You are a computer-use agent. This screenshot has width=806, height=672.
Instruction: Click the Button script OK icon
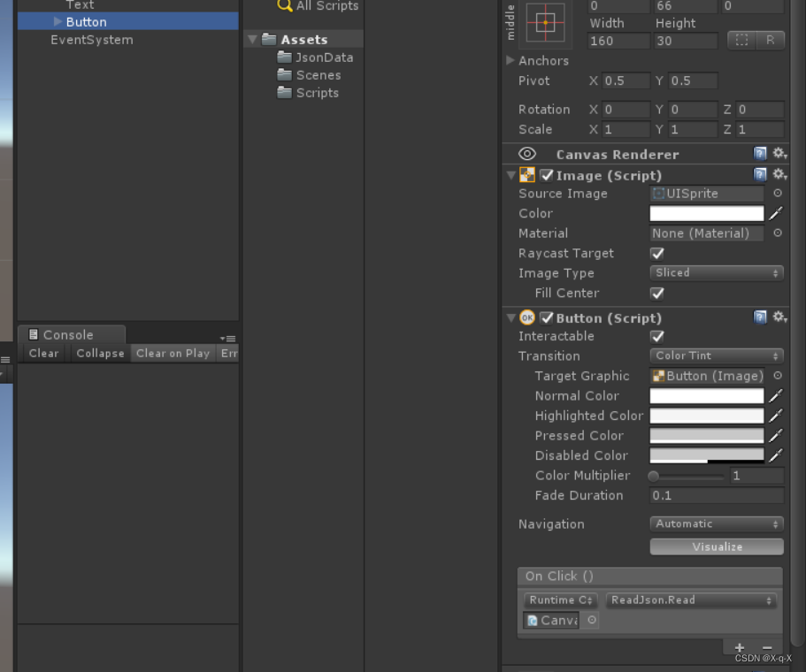[x=527, y=317]
